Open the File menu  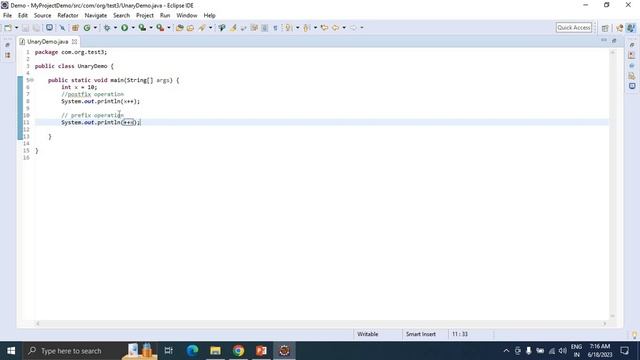7,16
